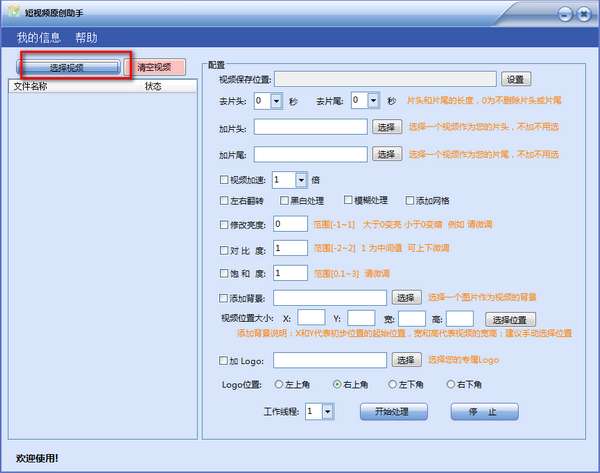Screen dimensions: 600x473
Task: Minimize the 短视频原创助手 window
Action: [x=565, y=15]
